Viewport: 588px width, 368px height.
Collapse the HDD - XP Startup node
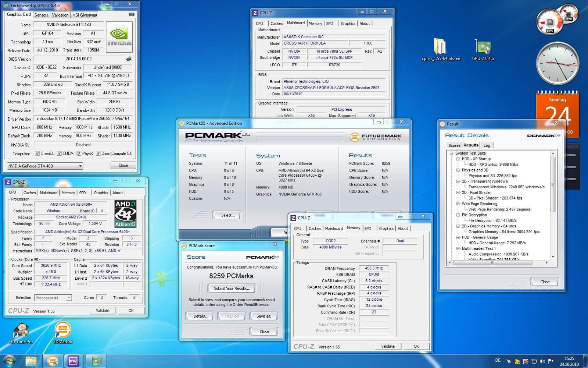[458, 159]
